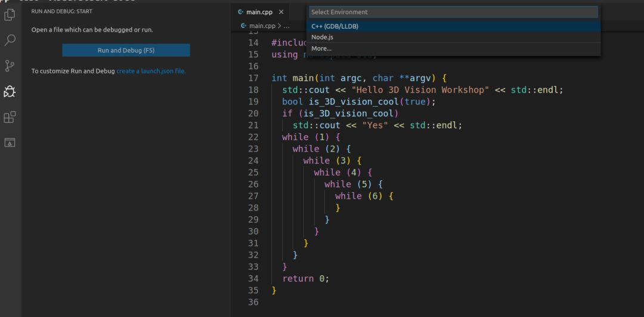Focus the Select Environment input field
644x317 pixels.
pos(453,12)
